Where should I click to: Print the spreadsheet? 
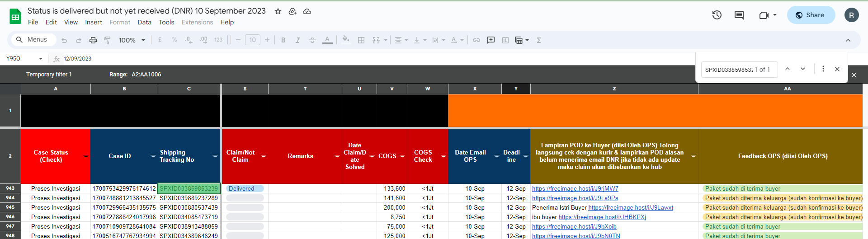[93, 40]
